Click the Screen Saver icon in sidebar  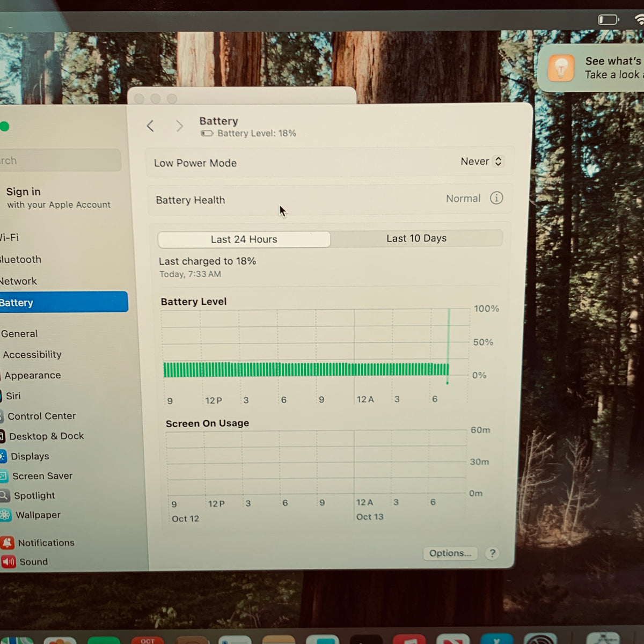click(4, 476)
